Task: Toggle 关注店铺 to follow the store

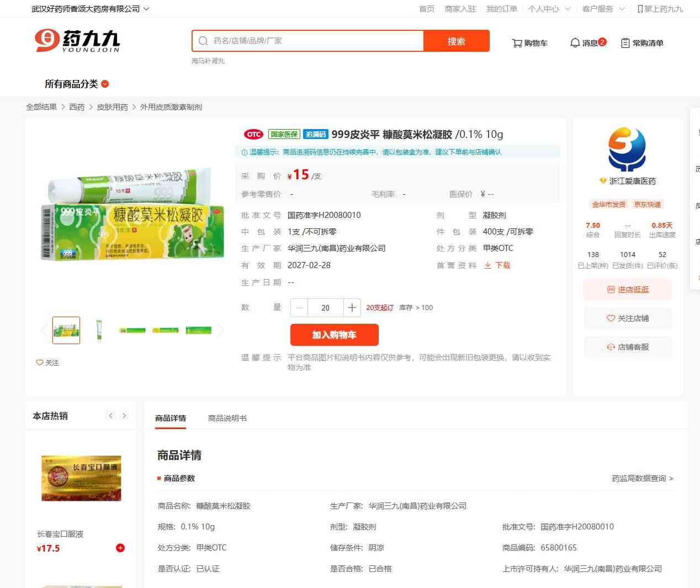Action: click(628, 318)
